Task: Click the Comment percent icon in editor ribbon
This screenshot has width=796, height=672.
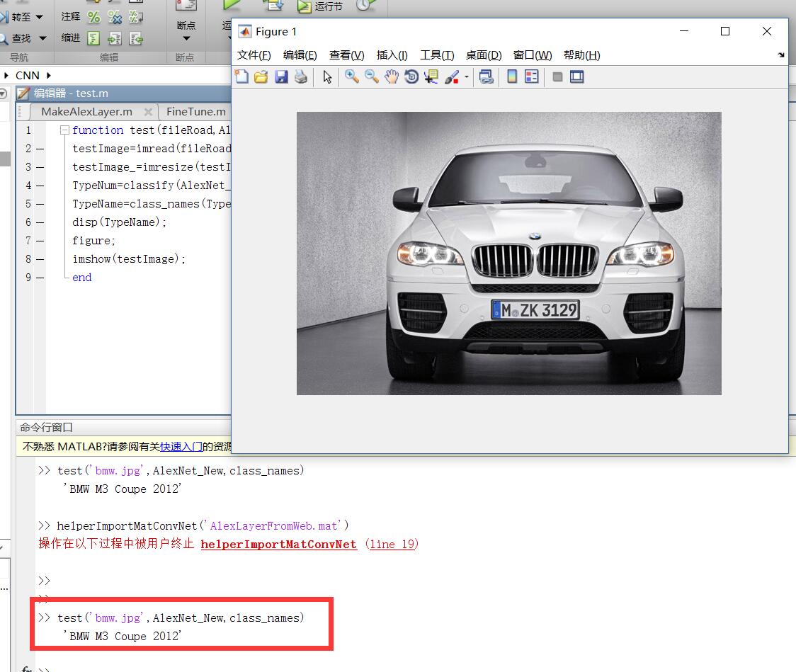Action: 94,17
